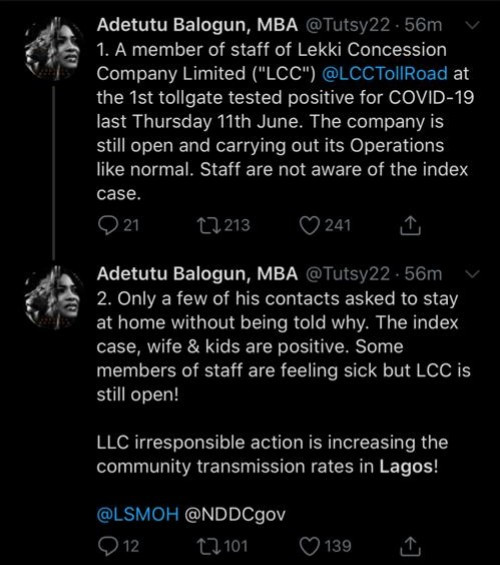Open the profile picture on the first tweet
500x565 pixels.
[x=53, y=49]
